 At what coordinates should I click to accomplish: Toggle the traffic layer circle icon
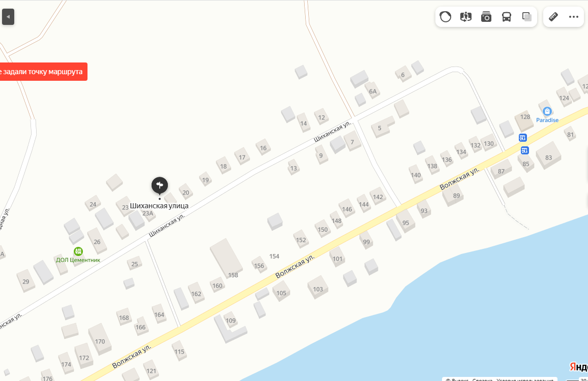[x=445, y=17]
